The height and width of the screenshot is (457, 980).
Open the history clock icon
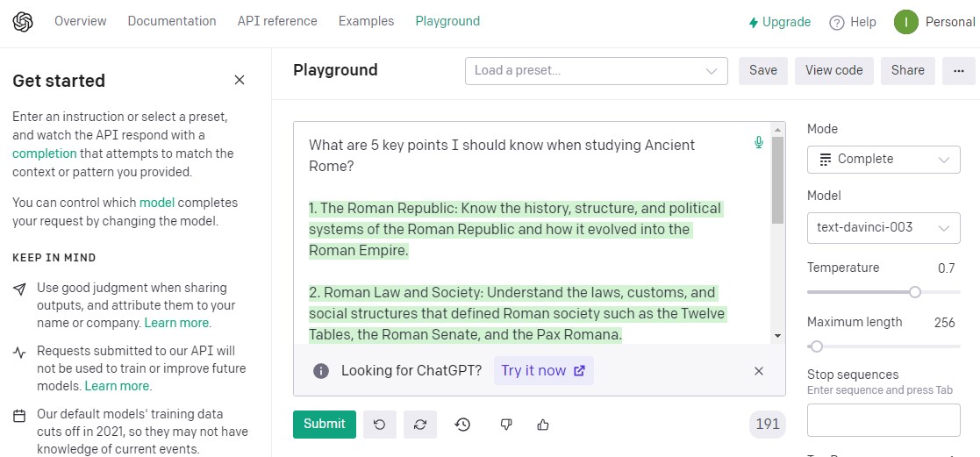click(x=462, y=425)
